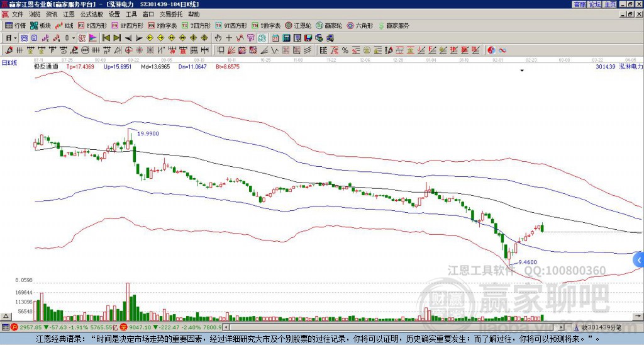Expand the candlestick chart type dropdown arrow
Viewport: 644px width, 345px height.
coord(74,38)
